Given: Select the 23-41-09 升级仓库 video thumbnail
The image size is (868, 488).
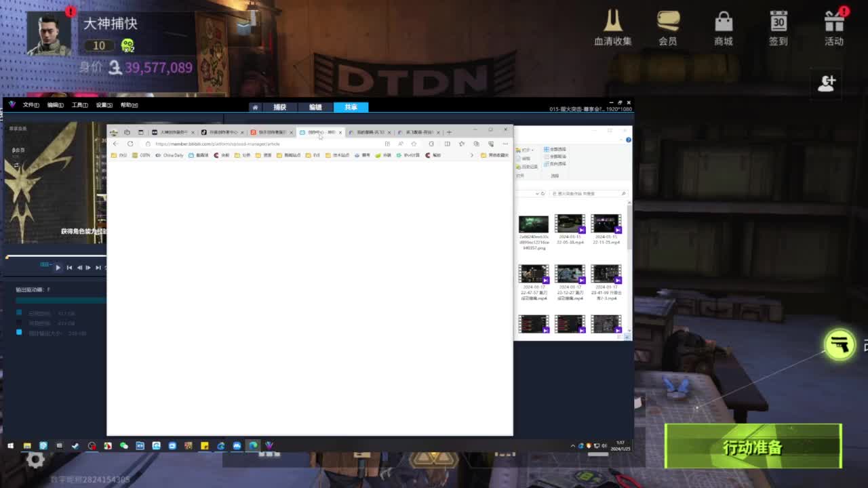Looking at the screenshot, I should click(606, 274).
